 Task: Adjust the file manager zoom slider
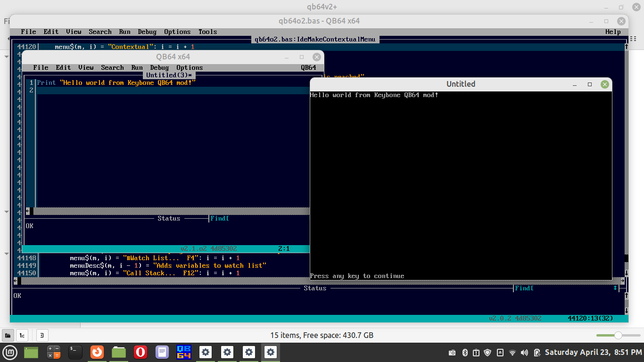618,335
